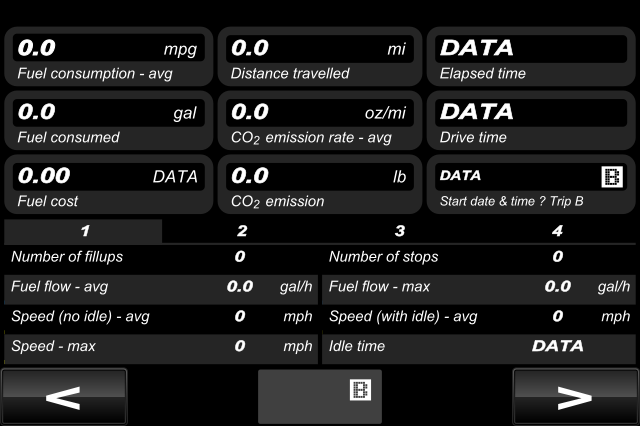Open the Fuel consumption - avg tile

(109, 57)
